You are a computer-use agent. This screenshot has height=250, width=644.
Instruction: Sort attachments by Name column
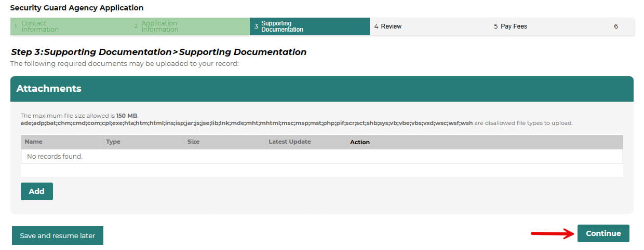(34, 142)
